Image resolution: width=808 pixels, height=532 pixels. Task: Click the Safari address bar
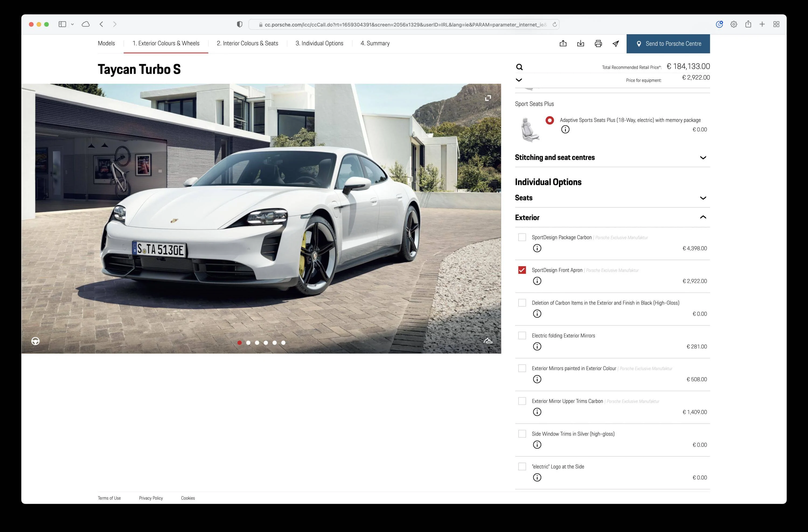click(x=404, y=24)
